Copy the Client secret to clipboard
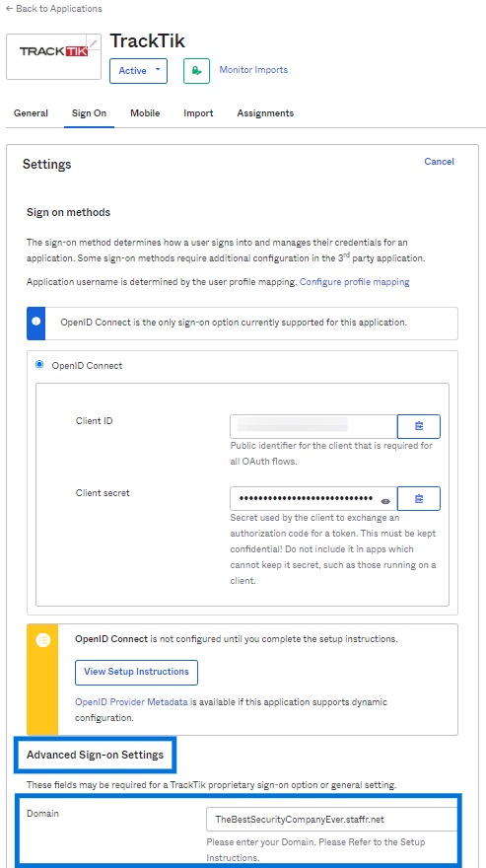The width and height of the screenshot is (486, 868). (418, 499)
